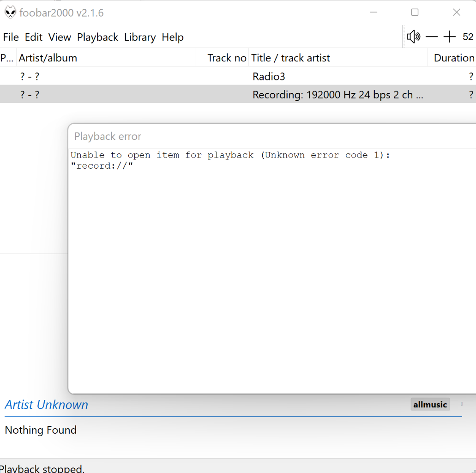This screenshot has height=473, width=476.
Task: Click the Duration column header
Action: 452,58
